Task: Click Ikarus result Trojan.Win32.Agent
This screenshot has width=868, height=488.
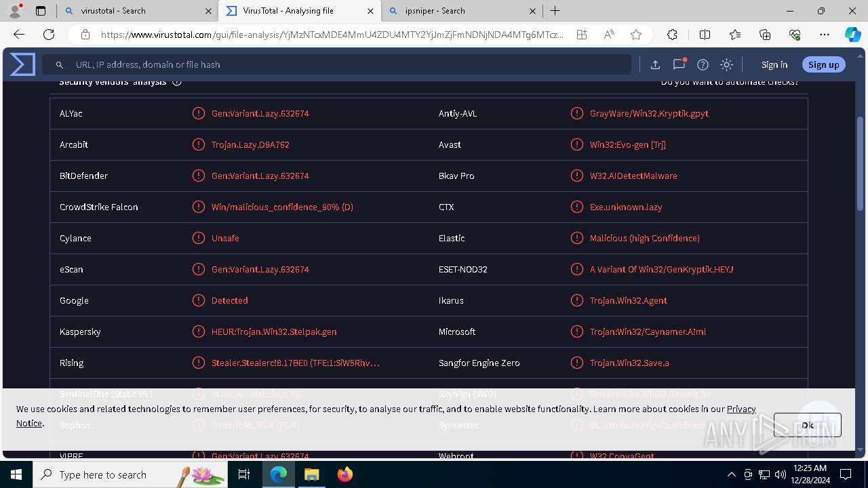Action: [629, 300]
